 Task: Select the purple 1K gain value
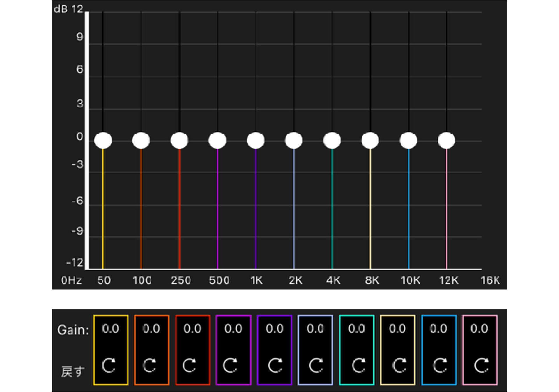click(275, 329)
